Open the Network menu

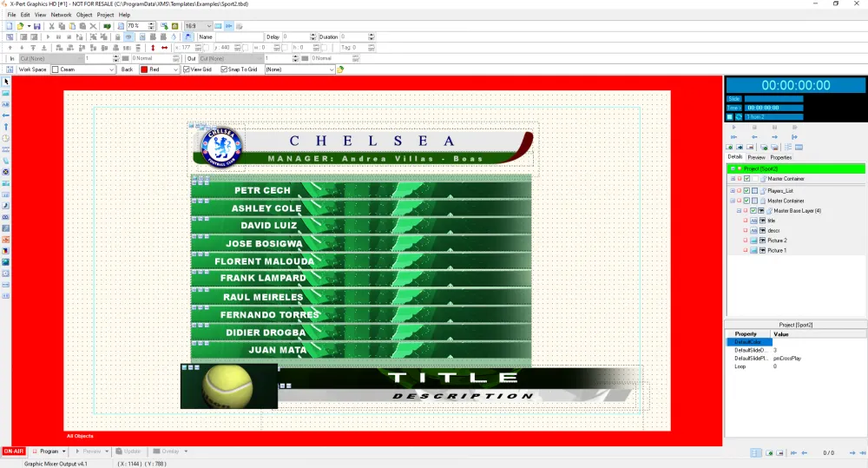click(61, 15)
